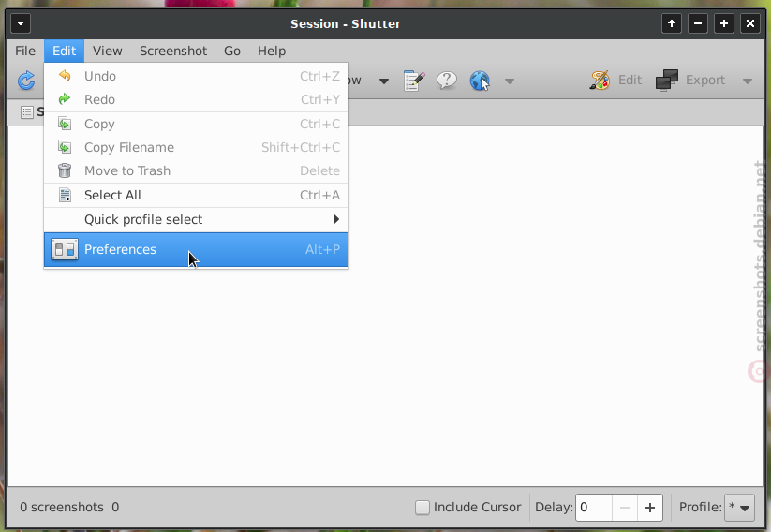Shade the window with the up-arrow button
771x532 pixels.
click(671, 23)
